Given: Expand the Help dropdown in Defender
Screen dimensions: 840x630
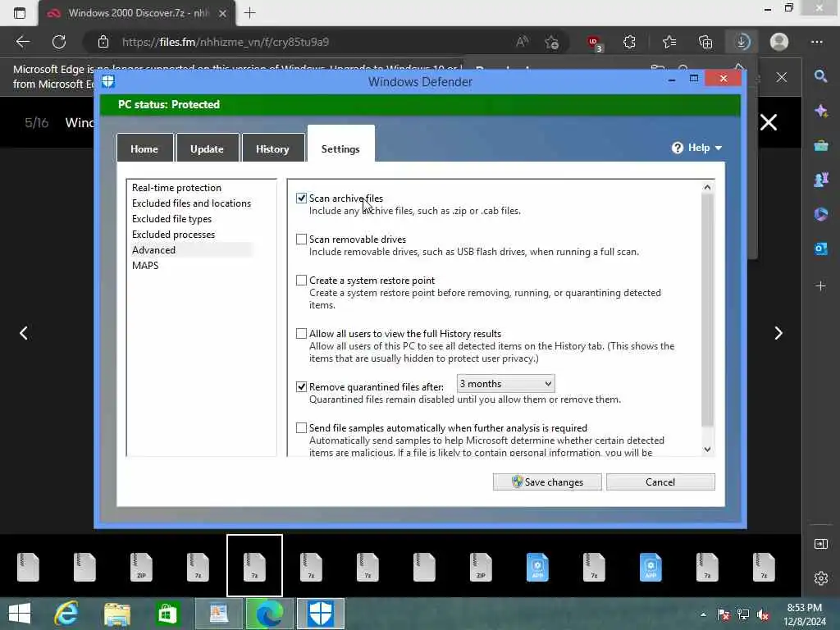Looking at the screenshot, I should click(697, 148).
